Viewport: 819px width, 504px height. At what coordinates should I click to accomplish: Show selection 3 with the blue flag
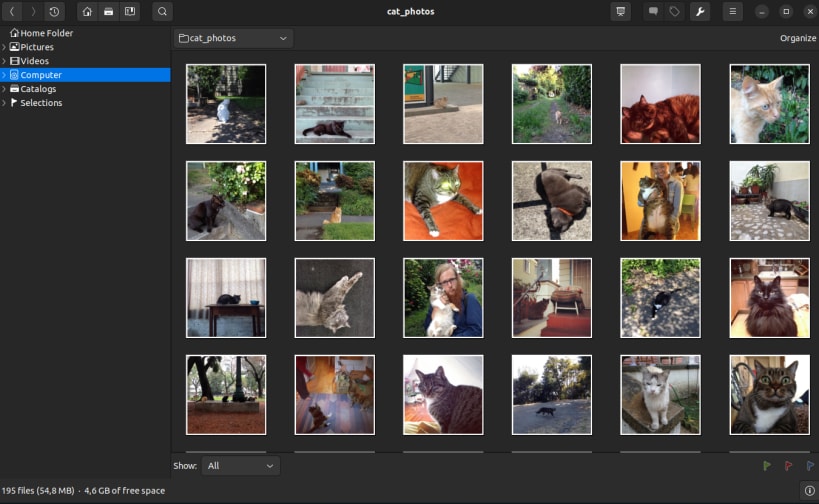pos(810,465)
